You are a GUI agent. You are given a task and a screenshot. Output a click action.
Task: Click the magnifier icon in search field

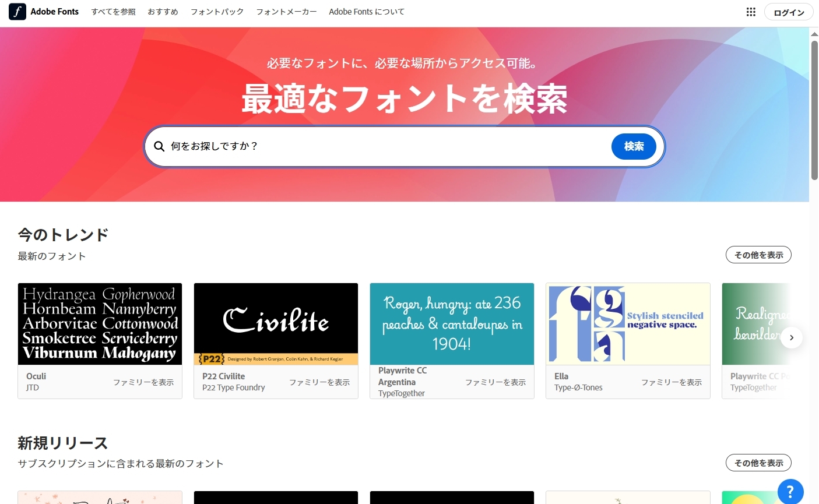159,146
